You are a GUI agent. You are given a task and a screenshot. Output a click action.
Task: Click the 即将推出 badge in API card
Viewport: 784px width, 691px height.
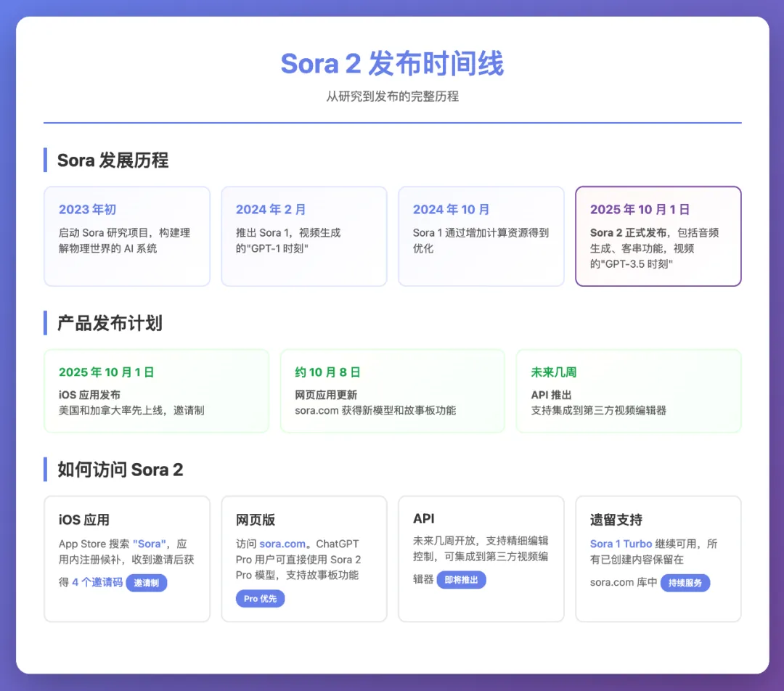(461, 580)
